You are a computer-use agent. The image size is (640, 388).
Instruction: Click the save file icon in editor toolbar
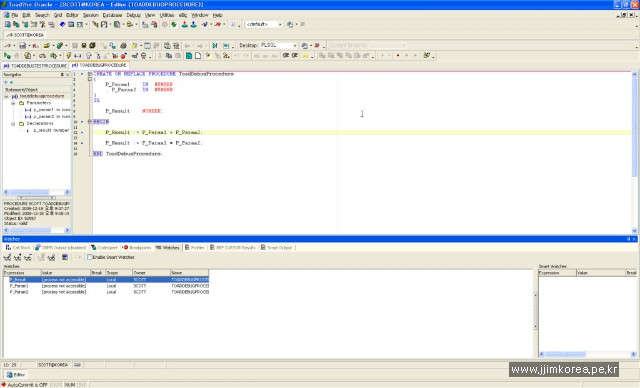click(x=22, y=46)
